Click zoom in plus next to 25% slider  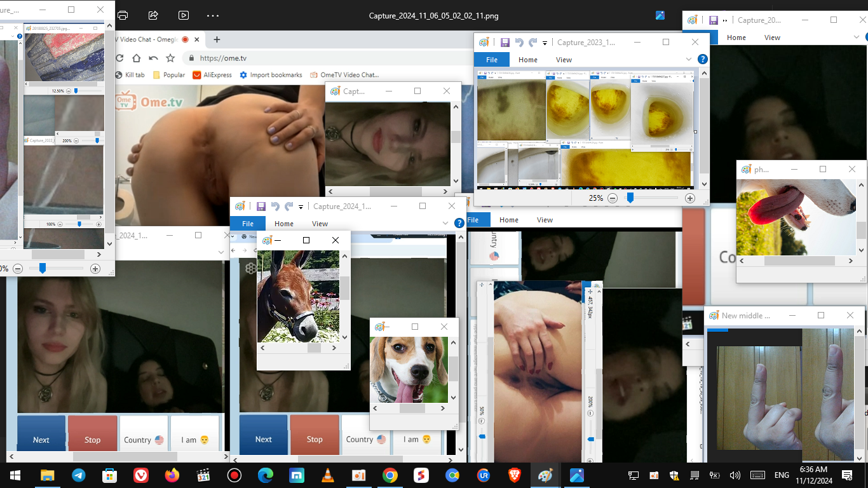coord(690,198)
